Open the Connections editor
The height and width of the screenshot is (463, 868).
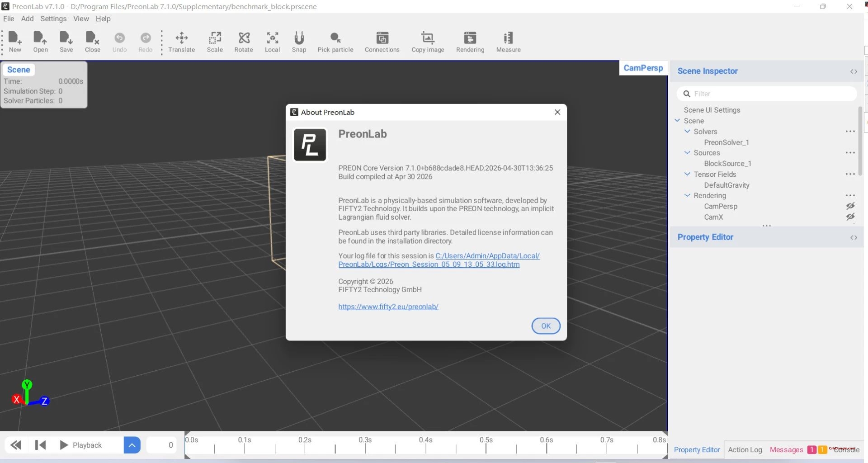382,42
